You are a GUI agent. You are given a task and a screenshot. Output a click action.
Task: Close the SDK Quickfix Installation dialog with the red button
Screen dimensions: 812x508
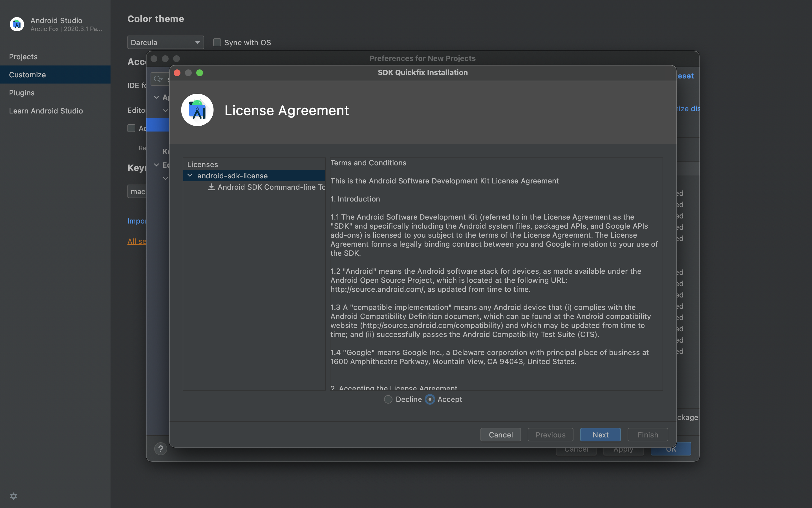coord(177,73)
